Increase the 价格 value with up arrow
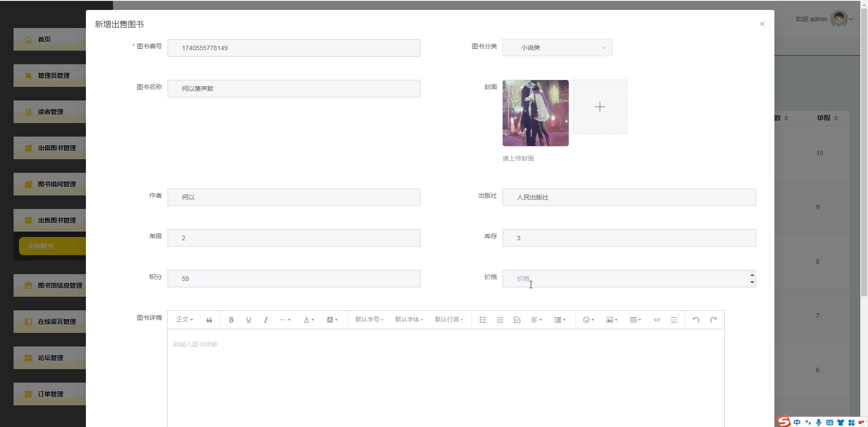 pos(752,275)
